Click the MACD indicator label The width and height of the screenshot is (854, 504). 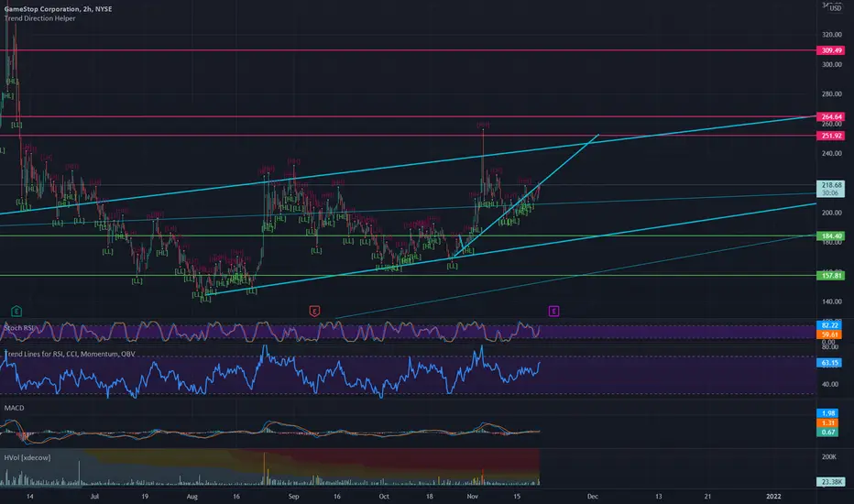[x=14, y=408]
